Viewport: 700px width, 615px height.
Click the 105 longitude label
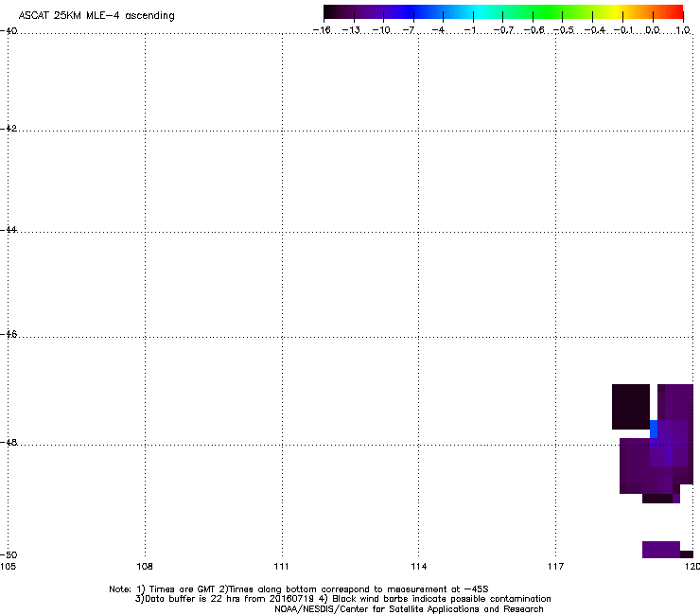(8, 567)
